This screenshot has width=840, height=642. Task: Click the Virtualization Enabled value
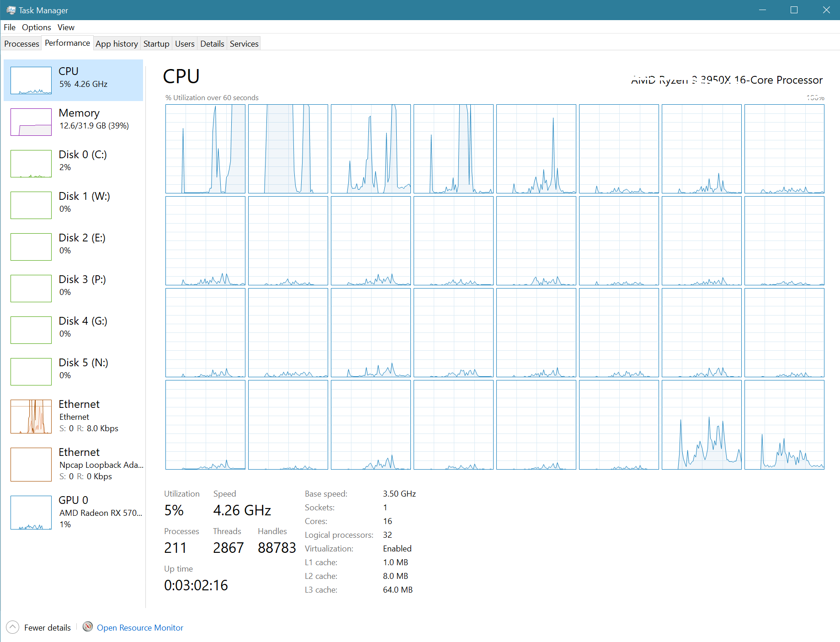tap(397, 549)
